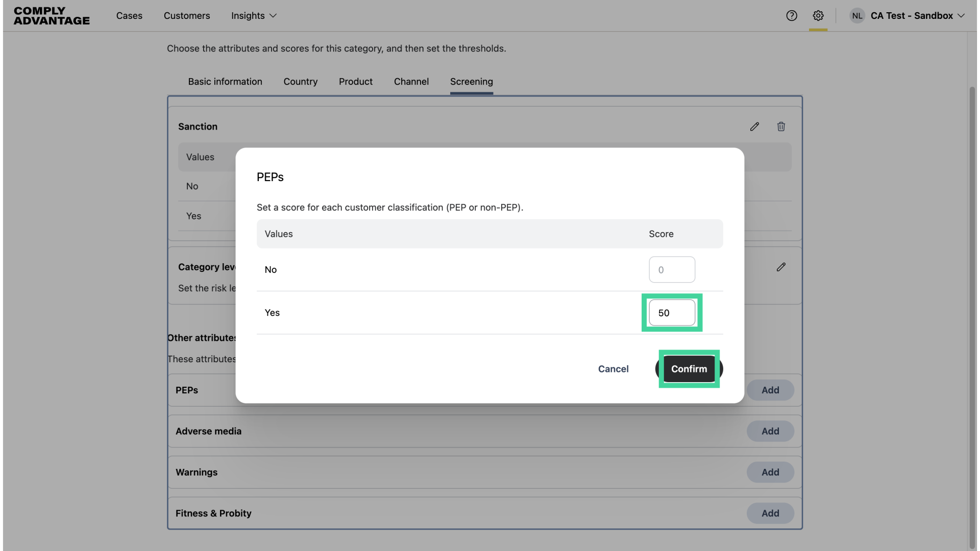The image size is (980, 551).
Task: Expand the Insights navigation dropdown
Action: 253,16
